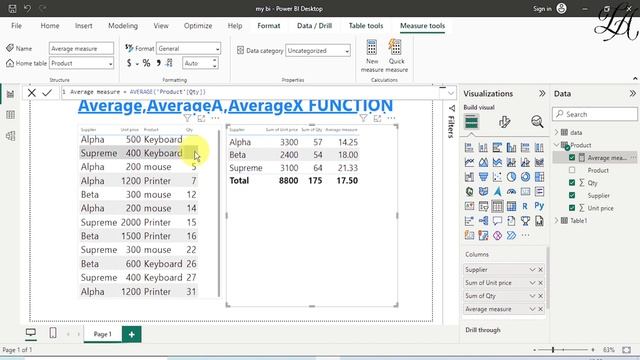Select Page 1 tab
640x360 pixels.
102,334
